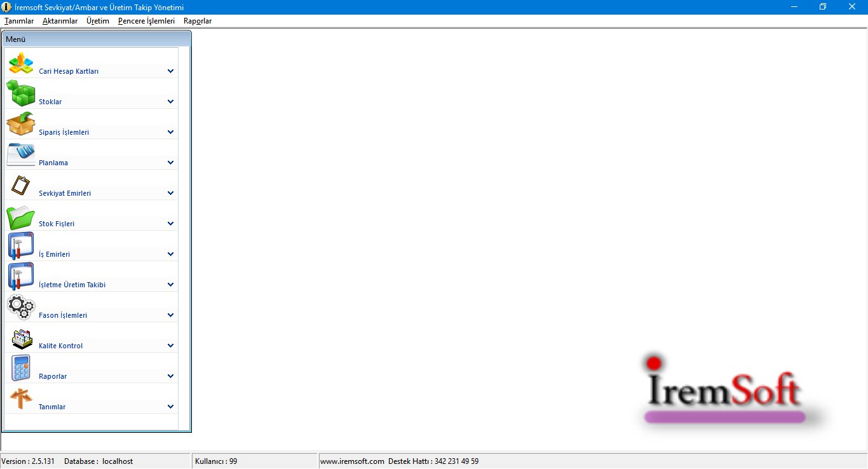The height and width of the screenshot is (469, 868).
Task: Expand the Stoklar section chevron
Action: coord(170,102)
